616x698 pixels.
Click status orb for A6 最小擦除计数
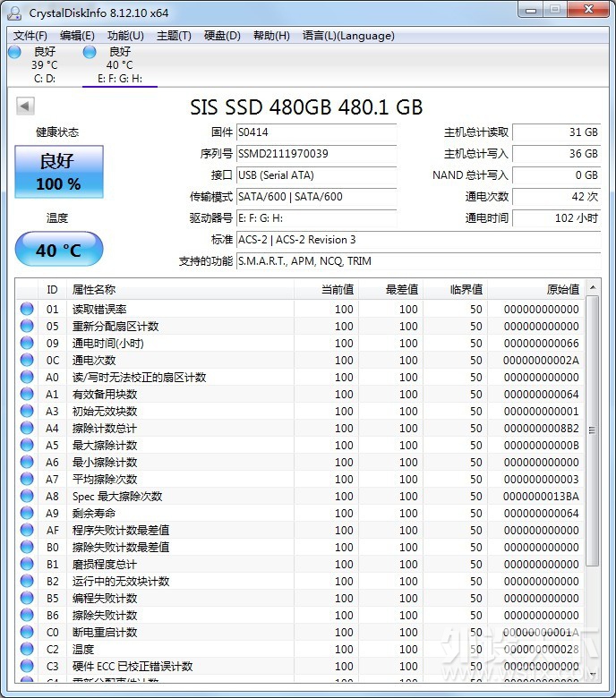point(27,462)
